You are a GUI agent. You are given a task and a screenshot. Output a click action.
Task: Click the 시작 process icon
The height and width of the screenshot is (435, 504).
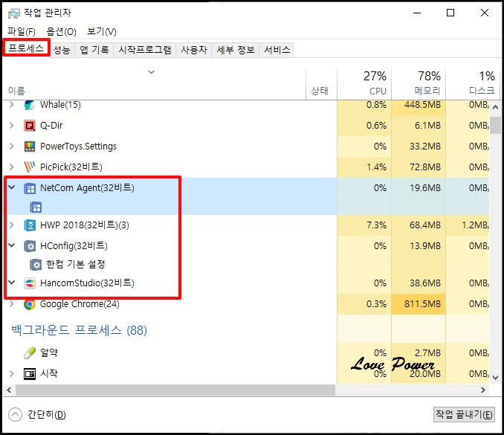click(30, 373)
